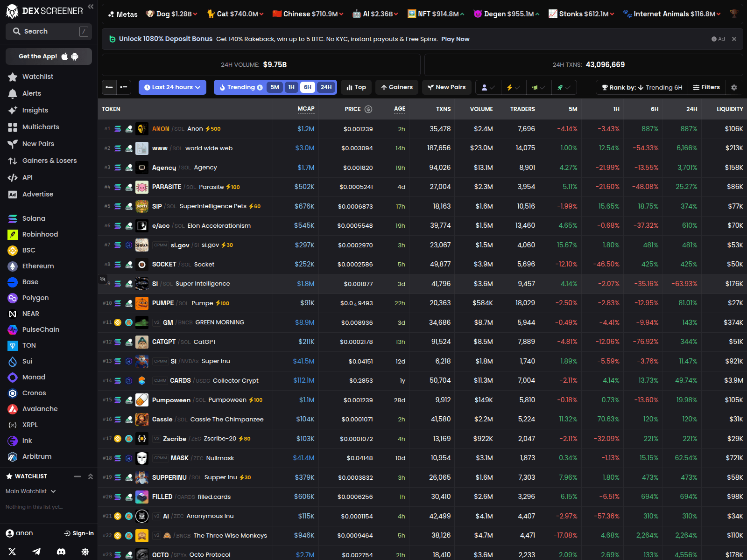
Task: Open the ANON Anon token row
Action: (422, 129)
